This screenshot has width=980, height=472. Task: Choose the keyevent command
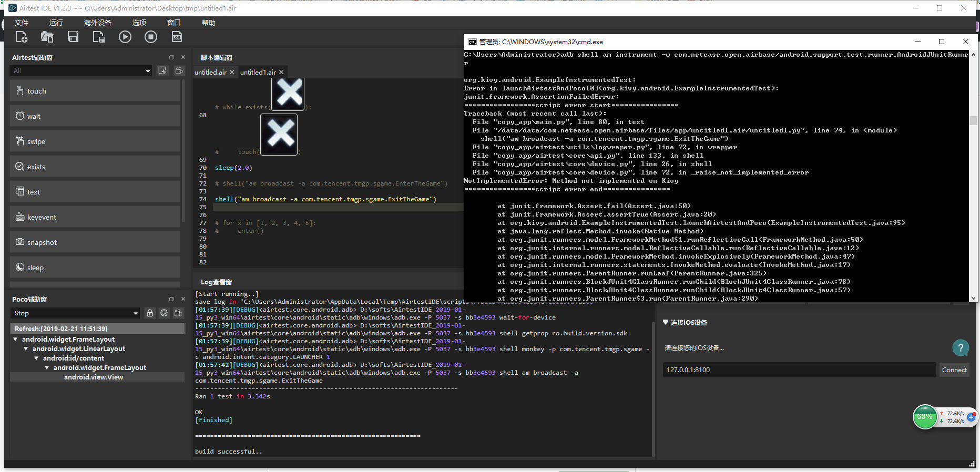tap(95, 217)
